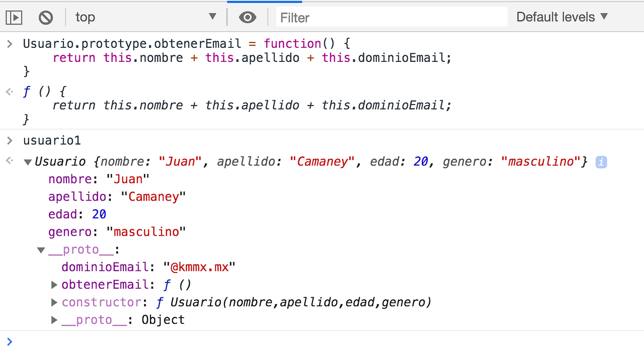Expand the obtenerEmail function entry
Screen dimensions: 644x352
click(54, 285)
